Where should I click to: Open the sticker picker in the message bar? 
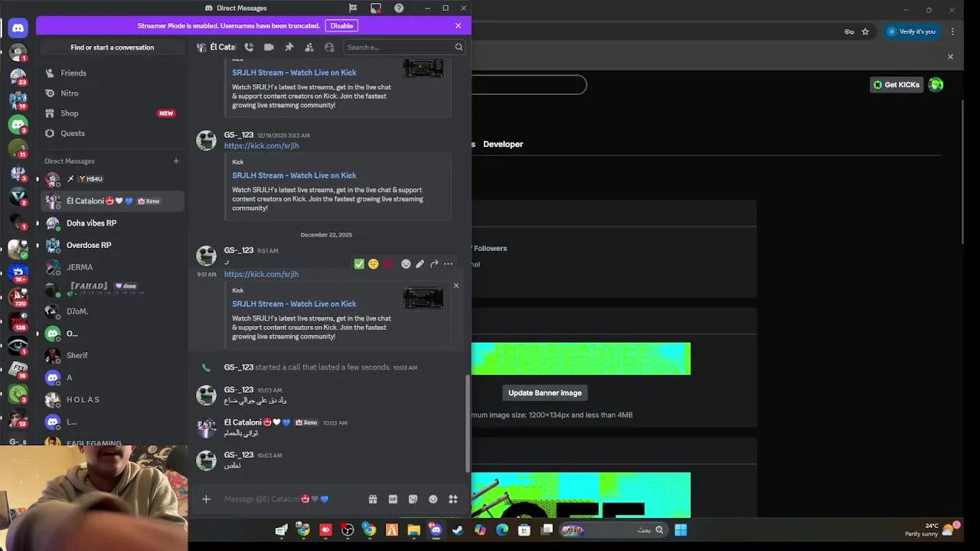coord(413,499)
